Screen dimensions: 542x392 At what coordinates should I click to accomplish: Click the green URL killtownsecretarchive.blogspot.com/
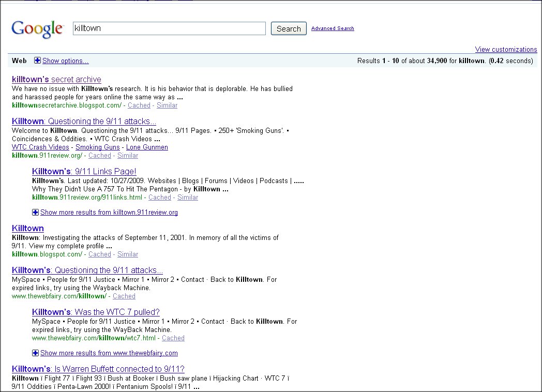pos(67,105)
